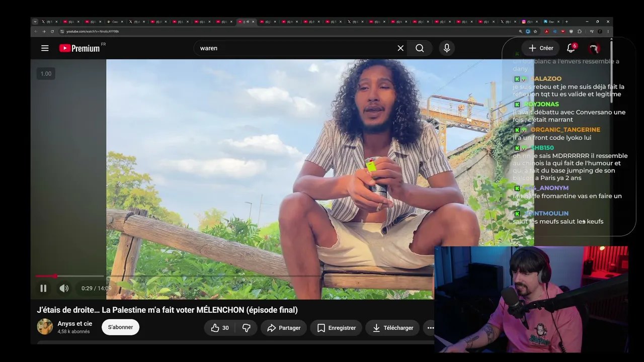Viewport: 644px width, 362px height.
Task: Click the 0:29 / 14:09 time display
Action: click(x=96, y=288)
